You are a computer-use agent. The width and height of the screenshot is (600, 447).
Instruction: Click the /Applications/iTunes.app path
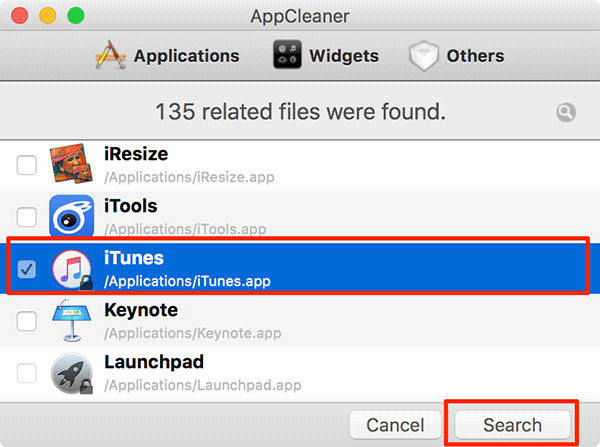(x=188, y=281)
